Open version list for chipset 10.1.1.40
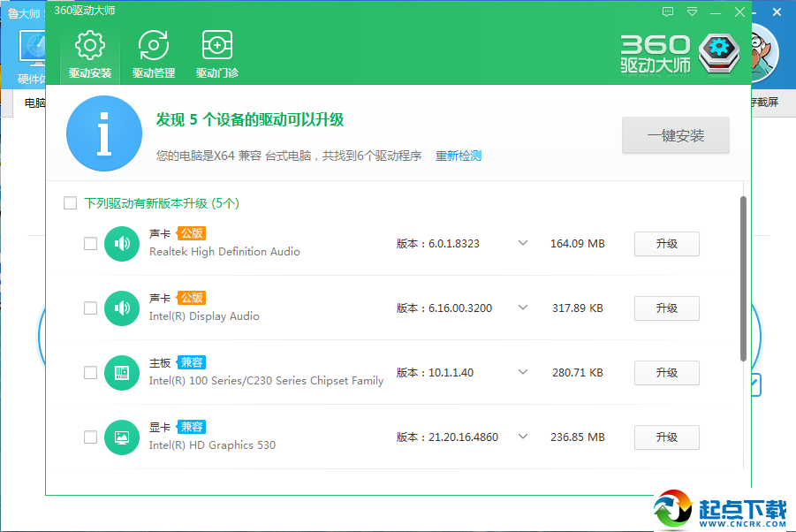 click(522, 373)
